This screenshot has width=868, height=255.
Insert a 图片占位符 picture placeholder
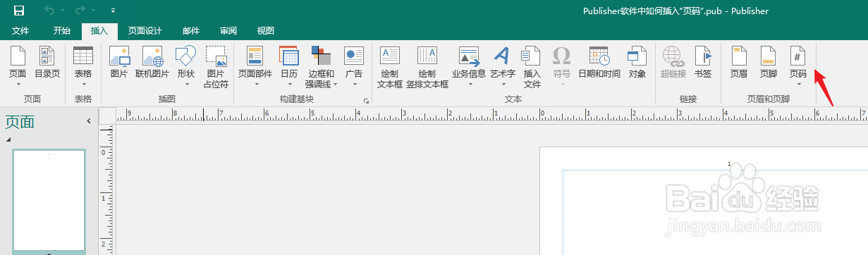[x=216, y=67]
